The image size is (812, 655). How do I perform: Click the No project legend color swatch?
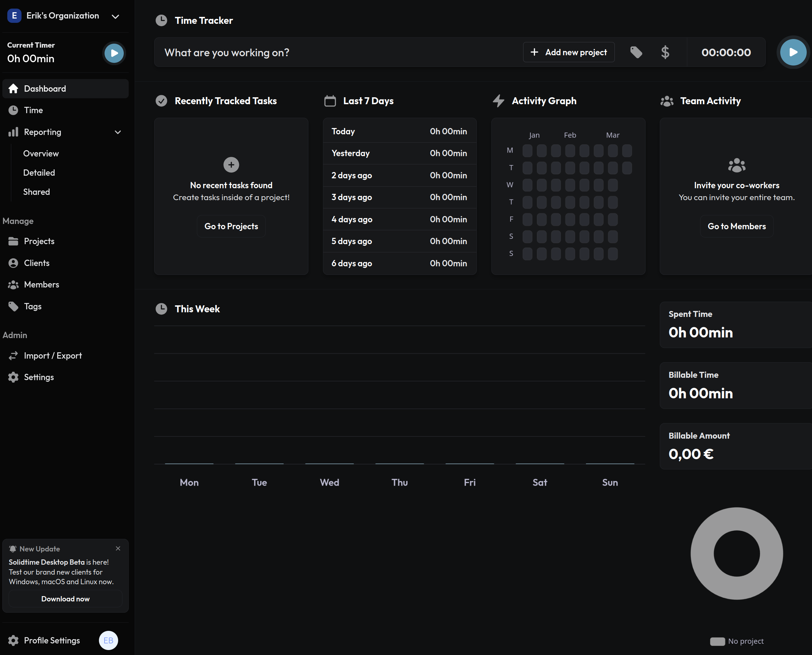pos(717,641)
